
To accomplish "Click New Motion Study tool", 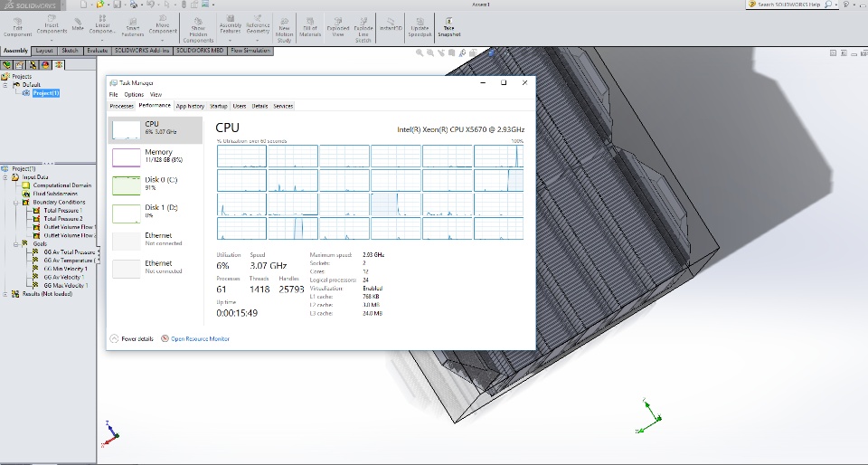I will (284, 31).
